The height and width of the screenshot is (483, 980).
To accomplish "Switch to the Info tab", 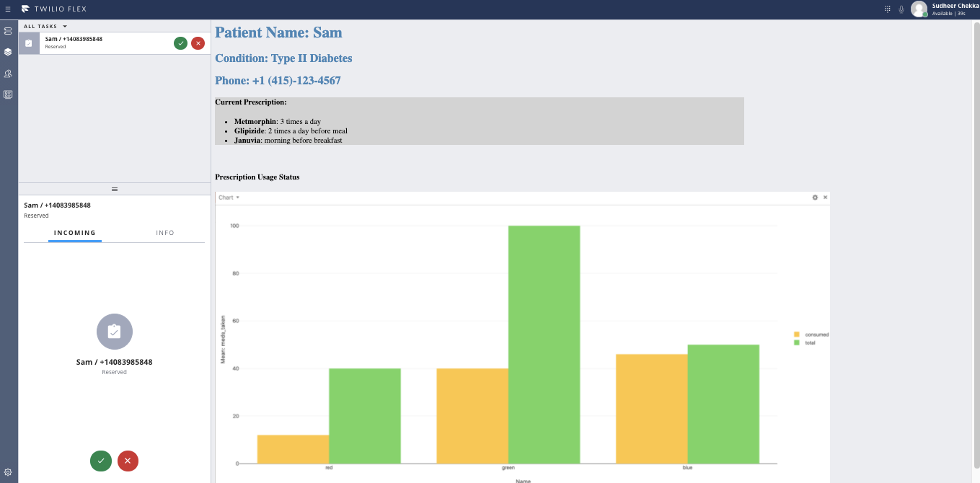I will (x=165, y=233).
